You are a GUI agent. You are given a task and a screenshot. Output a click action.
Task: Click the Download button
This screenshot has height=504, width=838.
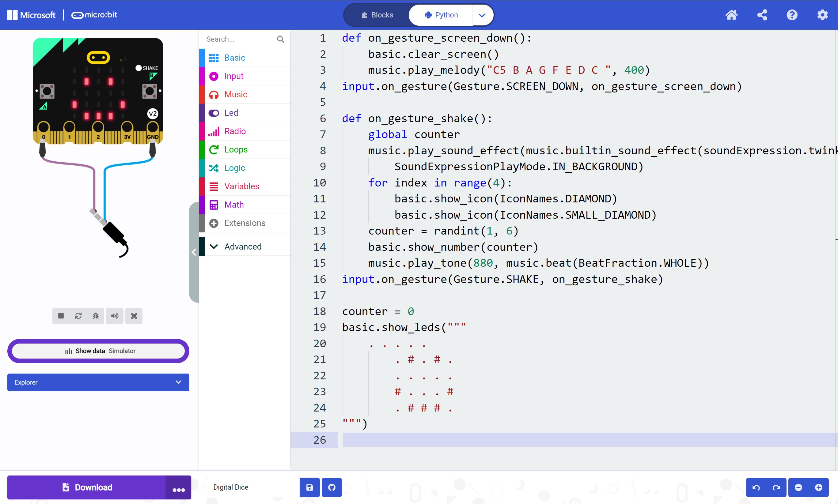pyautogui.click(x=87, y=488)
